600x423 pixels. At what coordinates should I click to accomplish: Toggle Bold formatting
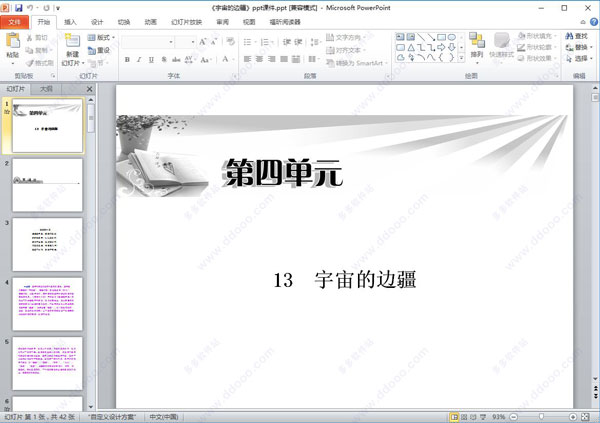[x=127, y=59]
